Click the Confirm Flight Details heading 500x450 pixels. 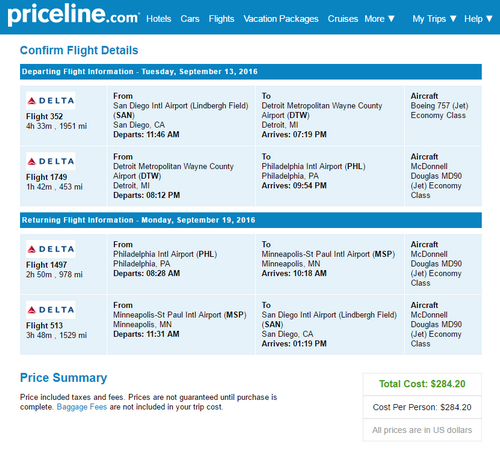tap(79, 50)
